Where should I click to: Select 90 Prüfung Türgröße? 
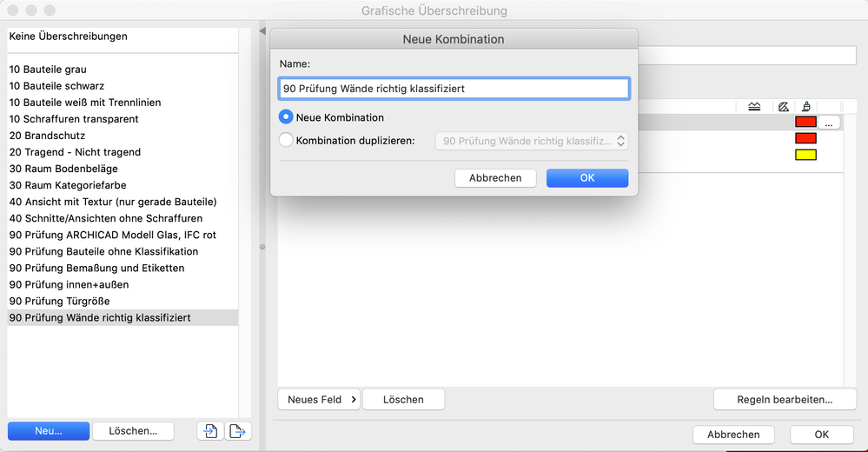[123, 302]
